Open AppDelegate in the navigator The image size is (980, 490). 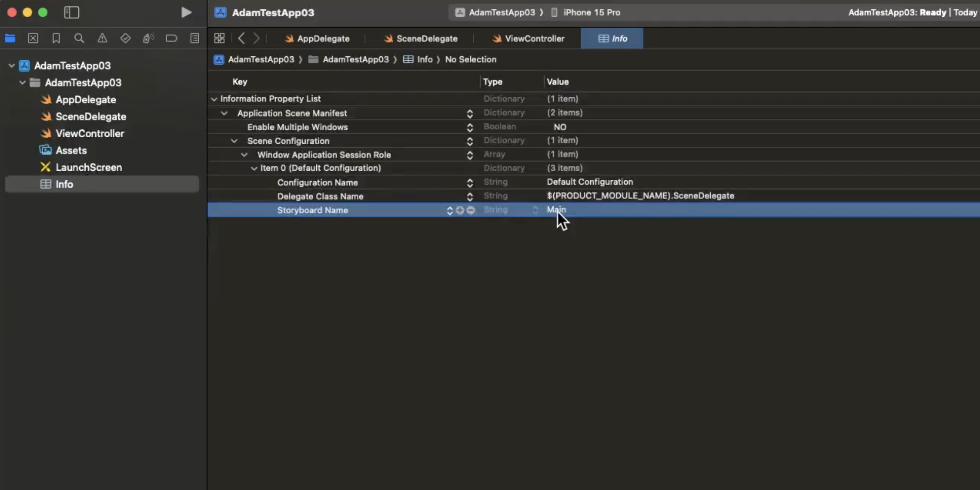click(x=86, y=99)
